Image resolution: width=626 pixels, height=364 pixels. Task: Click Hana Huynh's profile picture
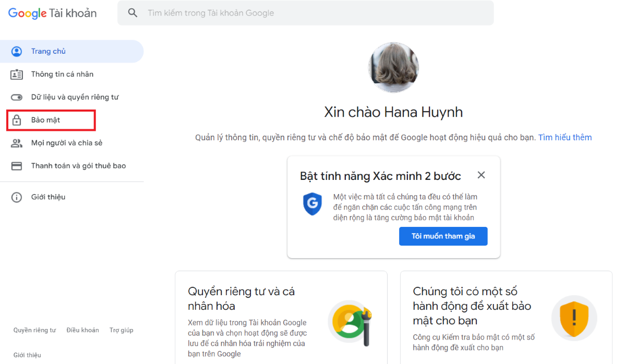click(393, 67)
